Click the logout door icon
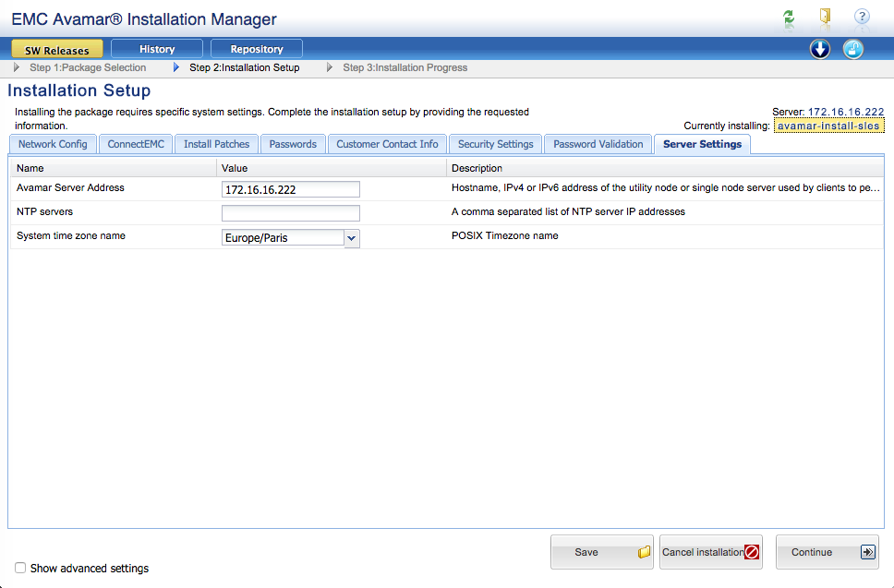894x588 pixels. pyautogui.click(x=825, y=17)
